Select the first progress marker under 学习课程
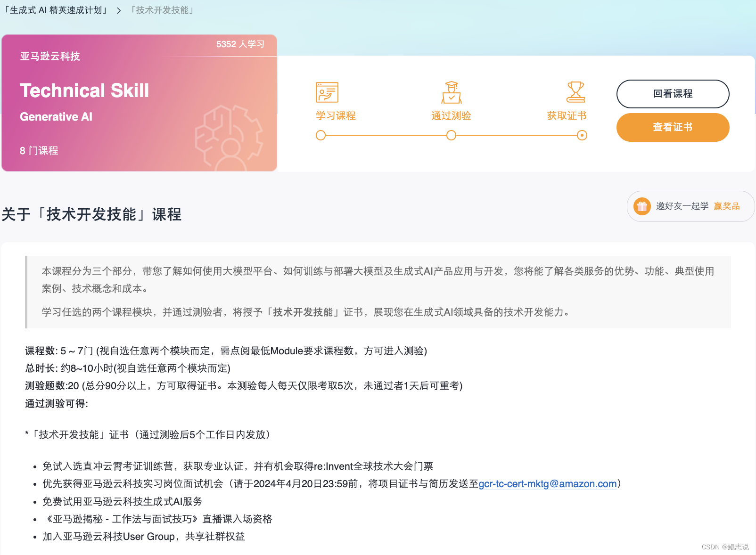The image size is (756, 555). click(320, 135)
